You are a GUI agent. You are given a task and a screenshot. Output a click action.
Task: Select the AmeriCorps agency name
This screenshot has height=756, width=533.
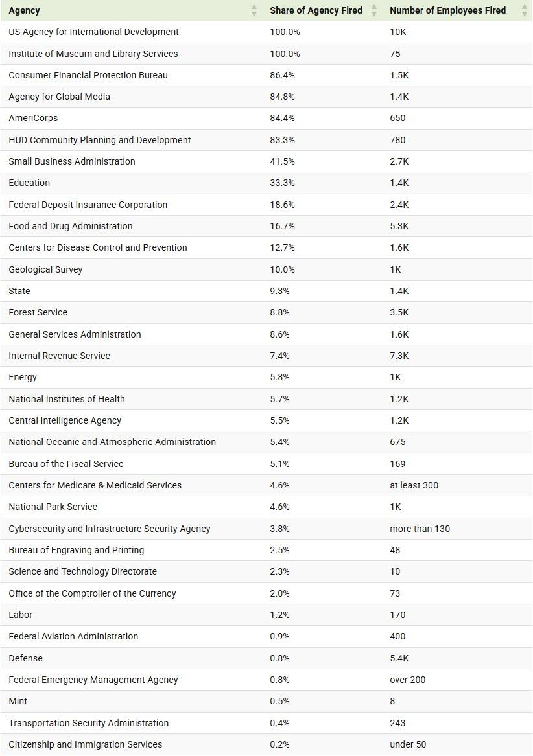click(33, 118)
